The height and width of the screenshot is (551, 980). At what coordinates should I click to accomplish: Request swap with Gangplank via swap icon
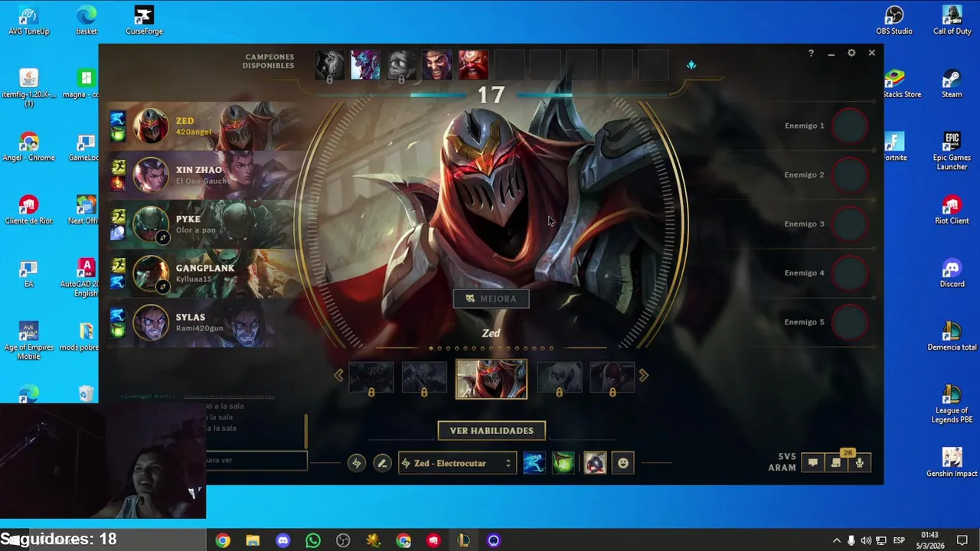coord(162,287)
